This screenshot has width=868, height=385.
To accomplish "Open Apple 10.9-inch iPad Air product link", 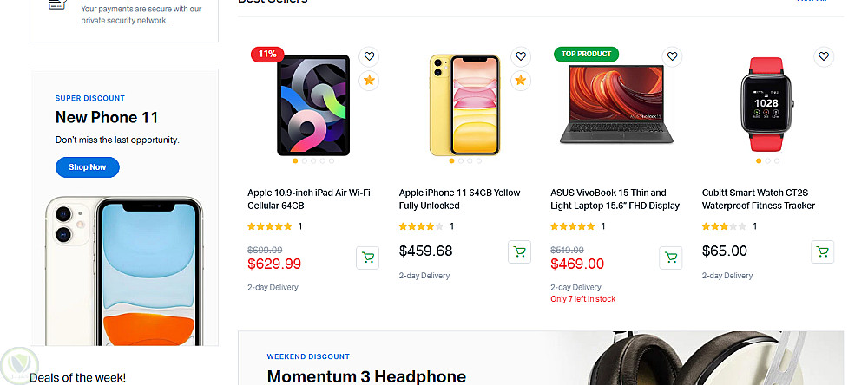I will coord(308,199).
